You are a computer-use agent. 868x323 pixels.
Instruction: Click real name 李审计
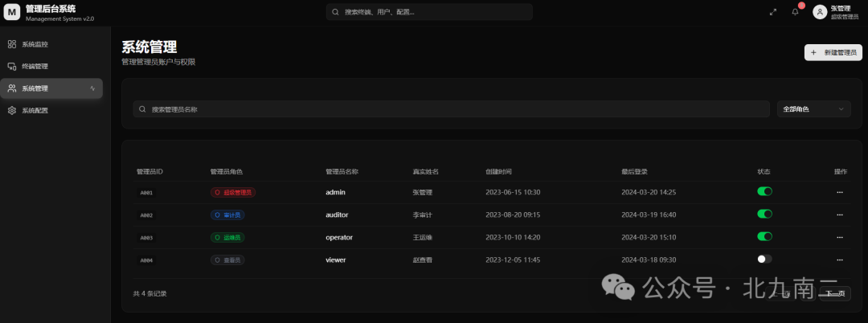tap(423, 215)
